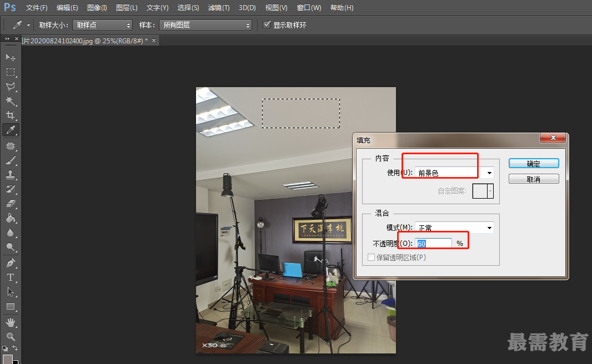Select the Brush tool
This screenshot has height=364, width=592.
(11, 160)
